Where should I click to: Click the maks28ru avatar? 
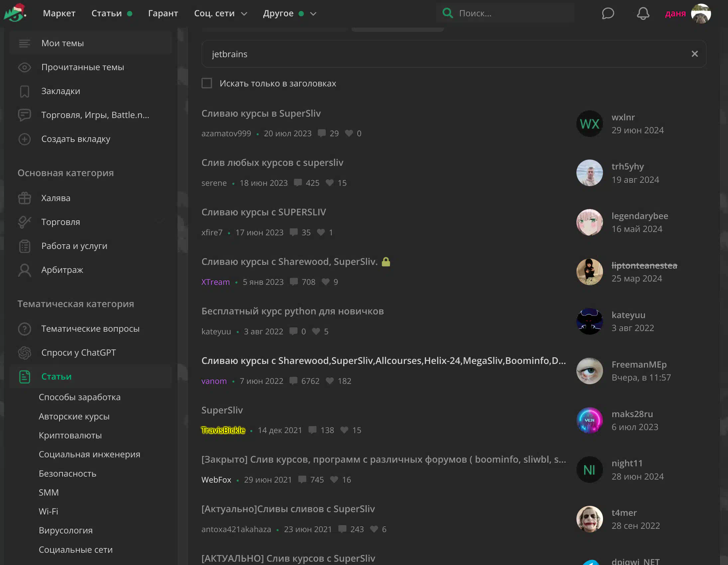[x=589, y=420]
